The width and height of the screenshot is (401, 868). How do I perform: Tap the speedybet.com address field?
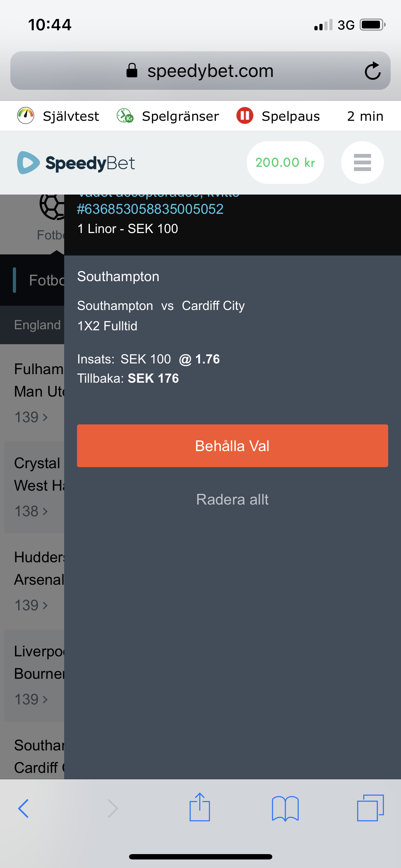200,71
